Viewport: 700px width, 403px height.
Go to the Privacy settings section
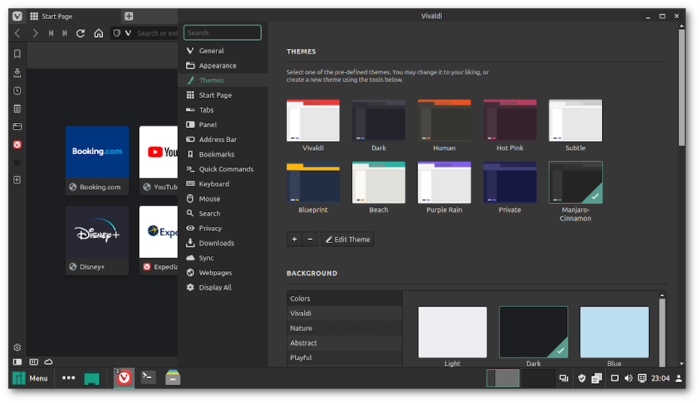[210, 228]
